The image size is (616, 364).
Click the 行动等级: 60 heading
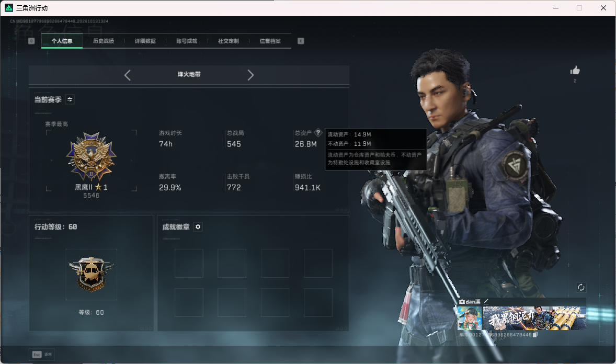click(56, 227)
